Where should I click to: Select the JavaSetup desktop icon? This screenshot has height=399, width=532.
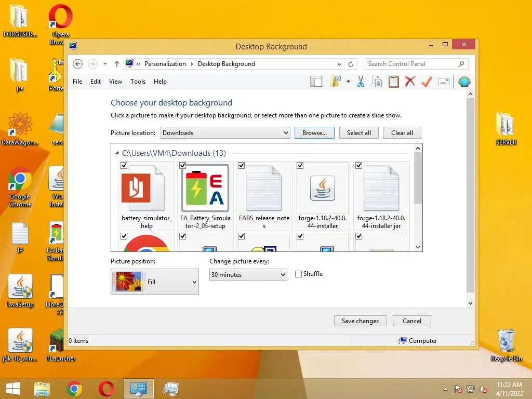[20, 291]
